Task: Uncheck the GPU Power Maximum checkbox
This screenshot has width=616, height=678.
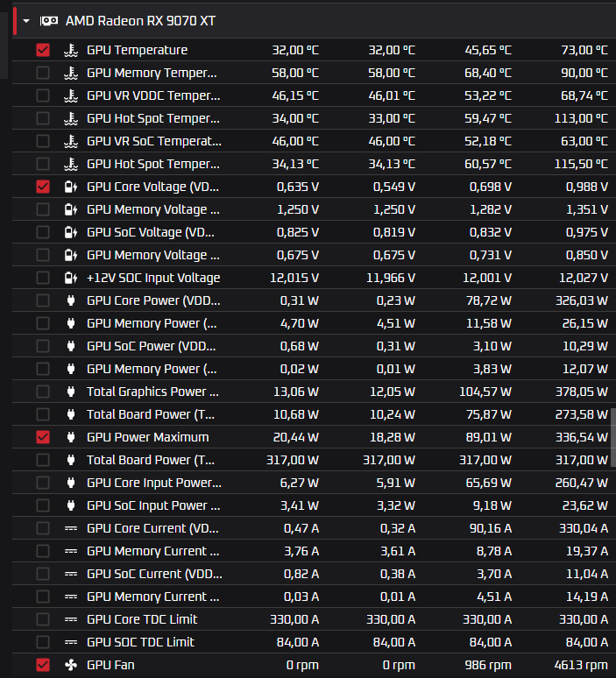Action: point(43,437)
